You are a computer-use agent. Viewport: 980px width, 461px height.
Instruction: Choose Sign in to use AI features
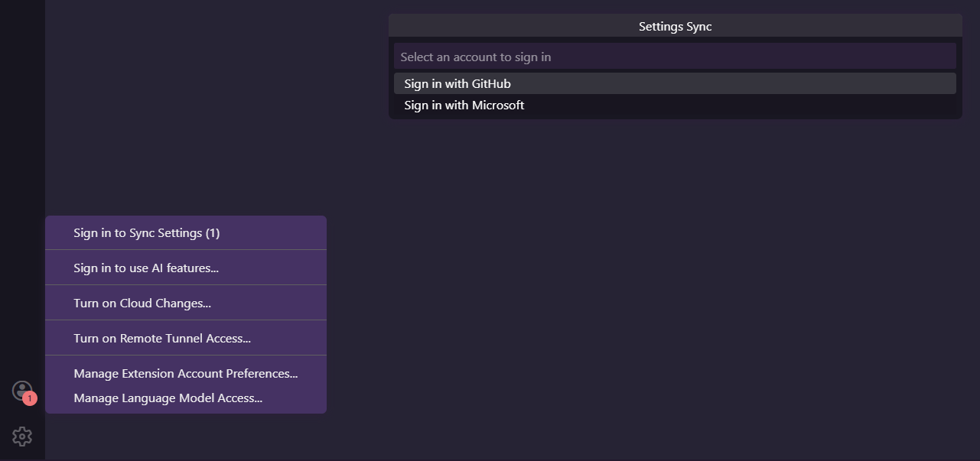click(146, 268)
